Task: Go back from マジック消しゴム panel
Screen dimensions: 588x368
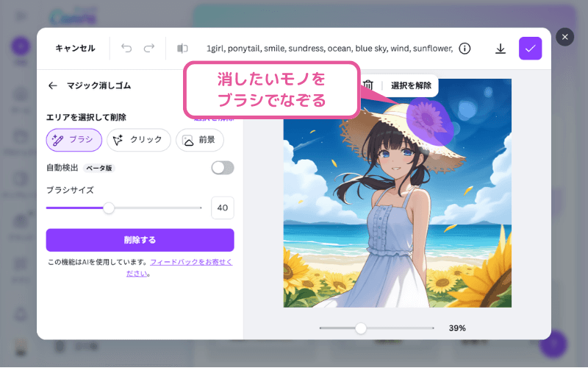Action: click(53, 85)
